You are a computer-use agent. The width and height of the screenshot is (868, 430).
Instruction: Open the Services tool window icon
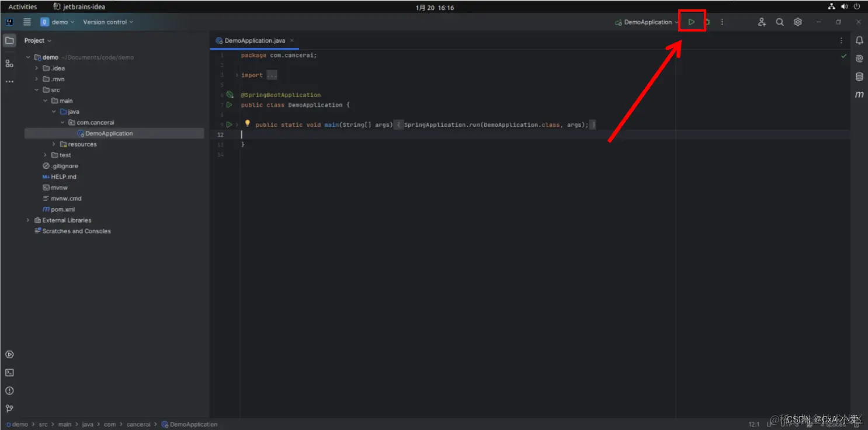(9, 355)
